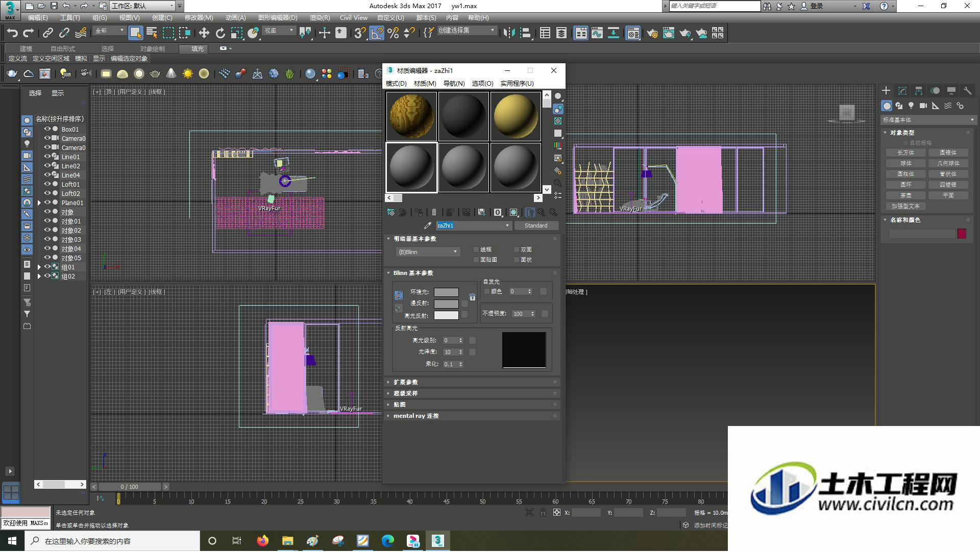
Task: Click the sun light icon in toolbar
Action: [x=188, y=74]
